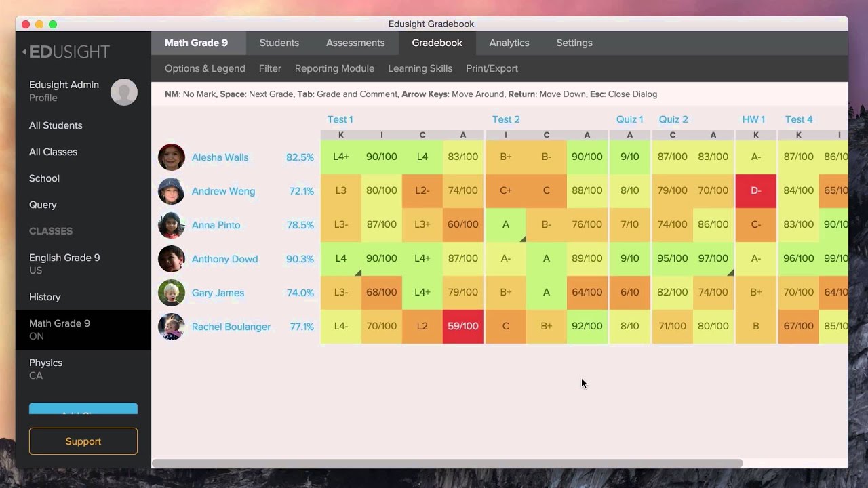Click the collapse arrow beside the EDUSIGHT logo
The image size is (868, 488).
24,52
